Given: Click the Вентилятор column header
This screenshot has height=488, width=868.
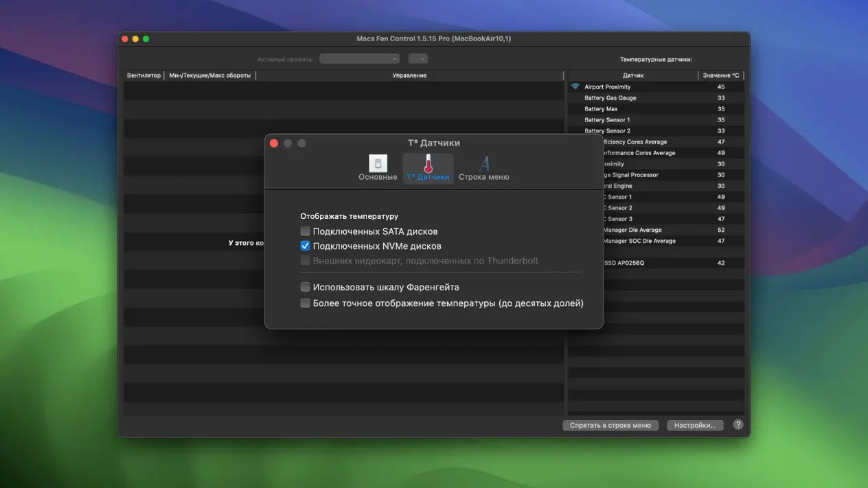Looking at the screenshot, I should tap(144, 75).
